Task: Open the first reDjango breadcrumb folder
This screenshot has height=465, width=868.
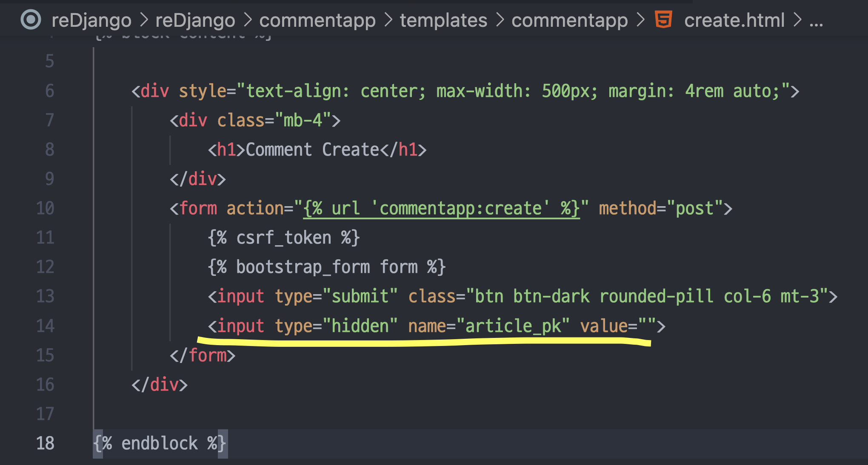Action: point(91,20)
